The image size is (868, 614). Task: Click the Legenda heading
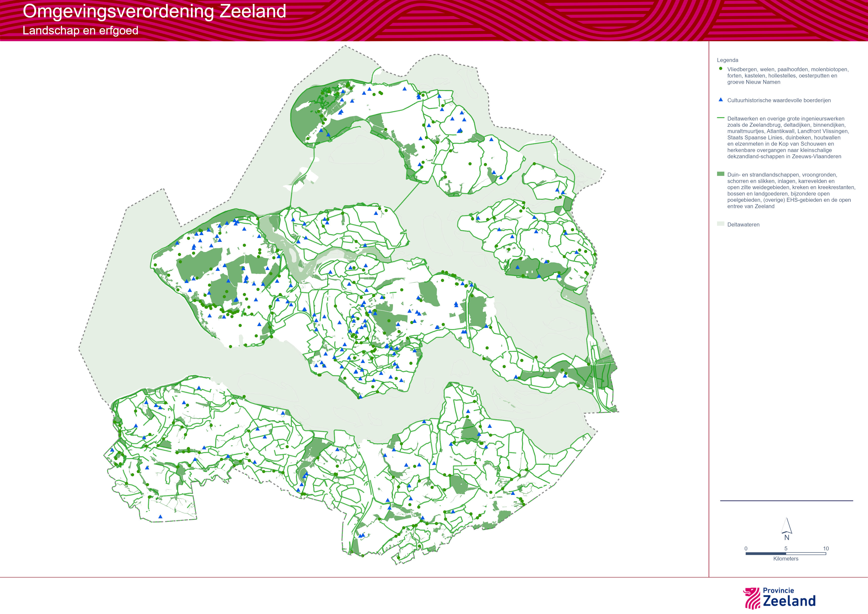point(727,60)
